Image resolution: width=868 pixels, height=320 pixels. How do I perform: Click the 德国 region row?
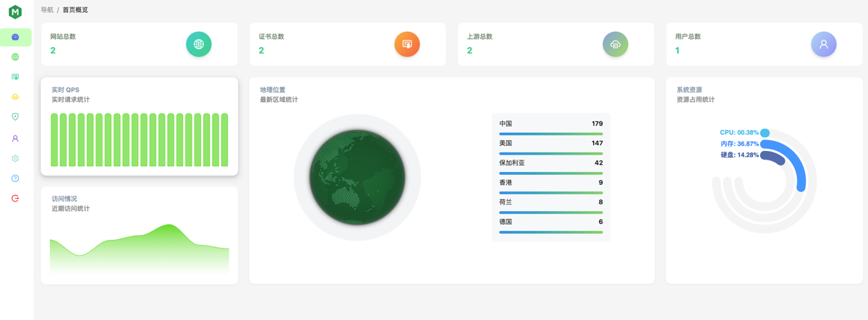(551, 222)
